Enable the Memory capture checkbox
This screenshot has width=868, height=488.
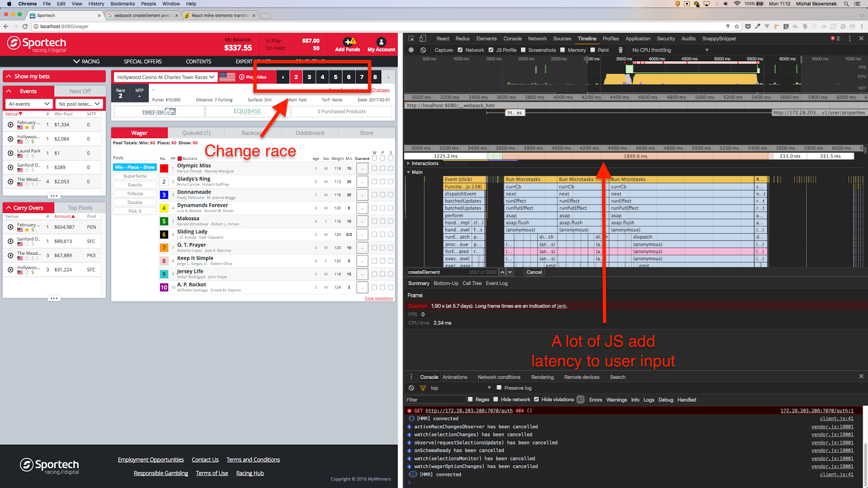(x=563, y=50)
